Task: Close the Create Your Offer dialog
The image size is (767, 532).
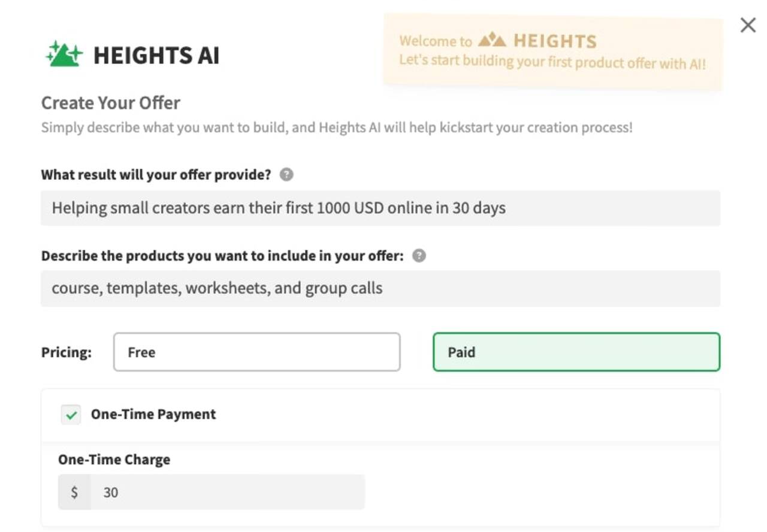Action: (x=748, y=25)
